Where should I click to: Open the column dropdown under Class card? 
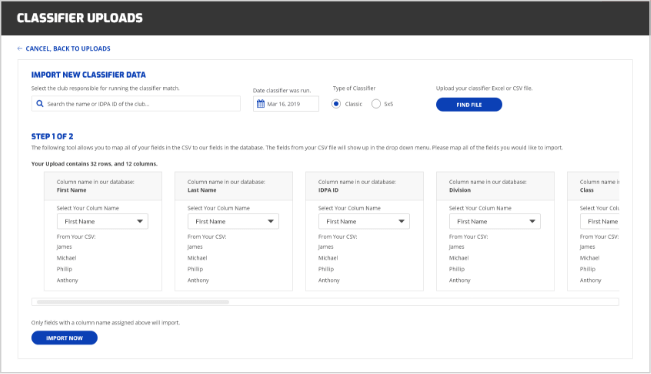(600, 221)
